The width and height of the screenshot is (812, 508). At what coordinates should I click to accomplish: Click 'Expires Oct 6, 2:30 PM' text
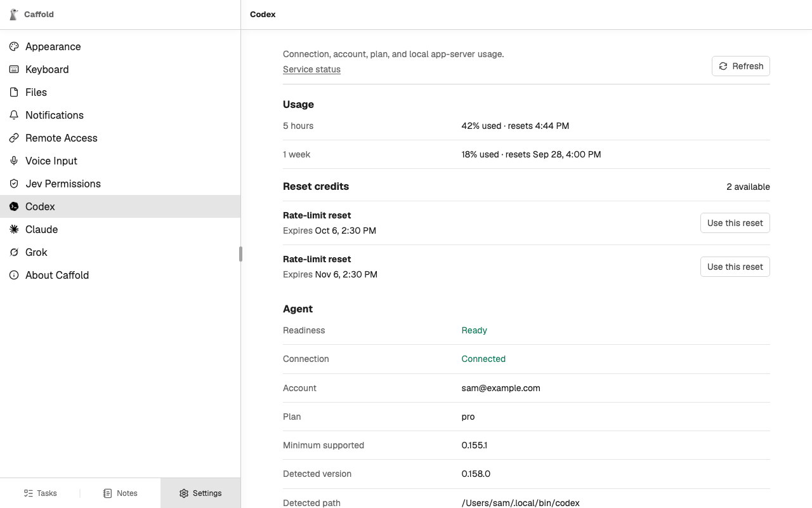point(329,231)
